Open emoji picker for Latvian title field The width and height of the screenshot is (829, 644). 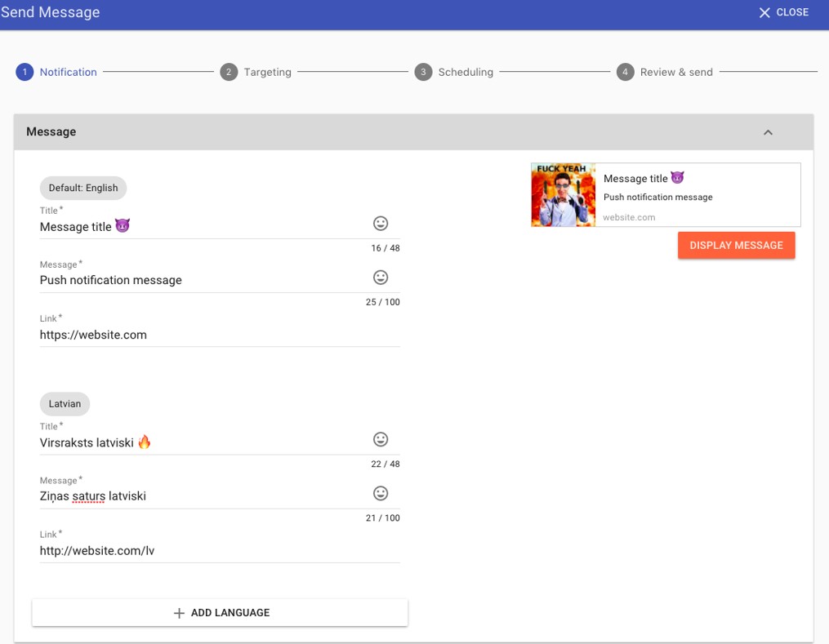381,440
